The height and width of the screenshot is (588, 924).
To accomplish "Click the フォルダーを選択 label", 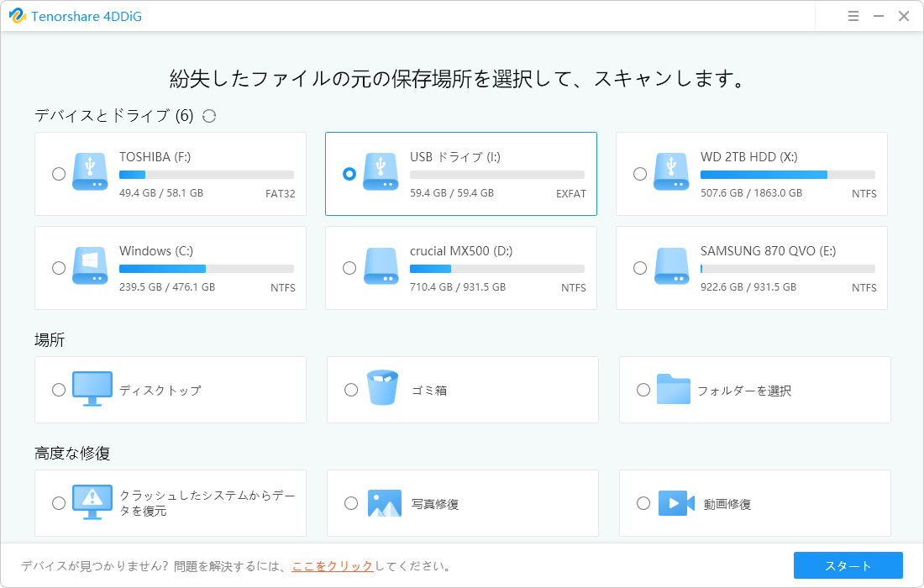I will click(744, 391).
